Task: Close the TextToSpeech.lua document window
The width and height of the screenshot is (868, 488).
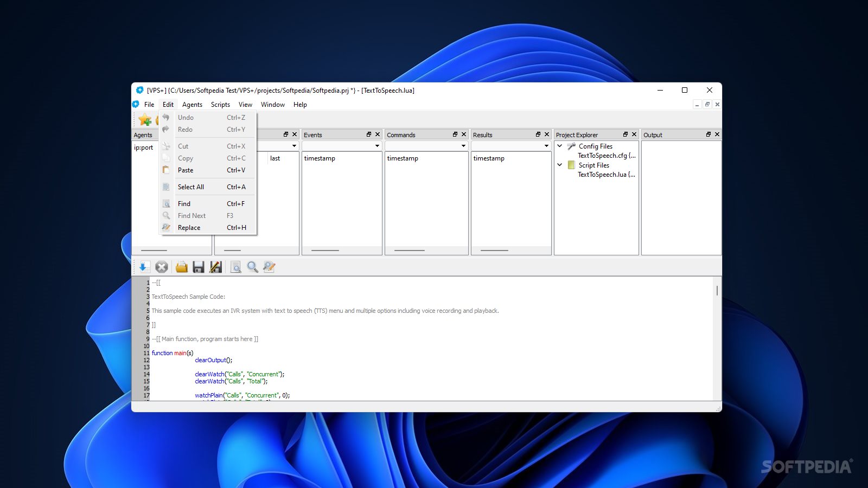Action: [x=717, y=105]
